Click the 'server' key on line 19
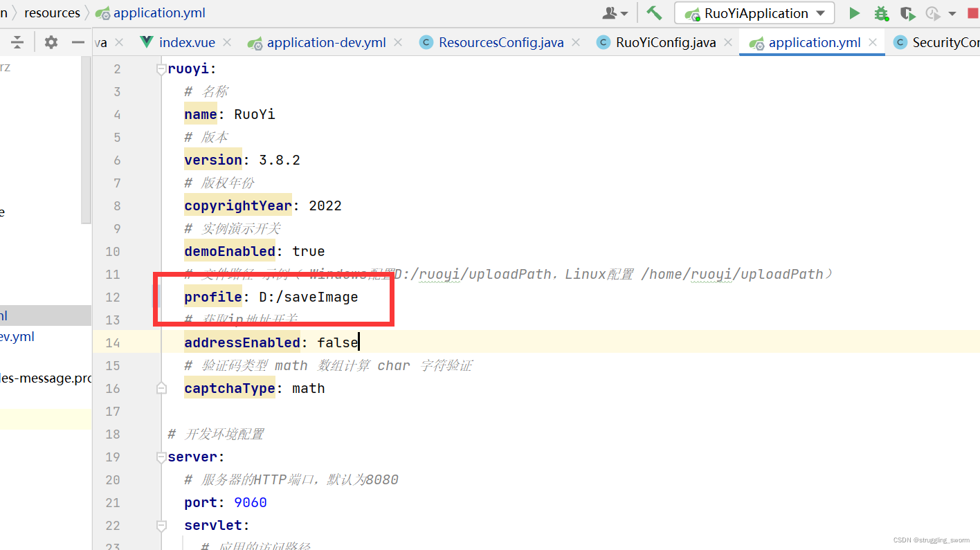980x550 pixels. click(192, 457)
